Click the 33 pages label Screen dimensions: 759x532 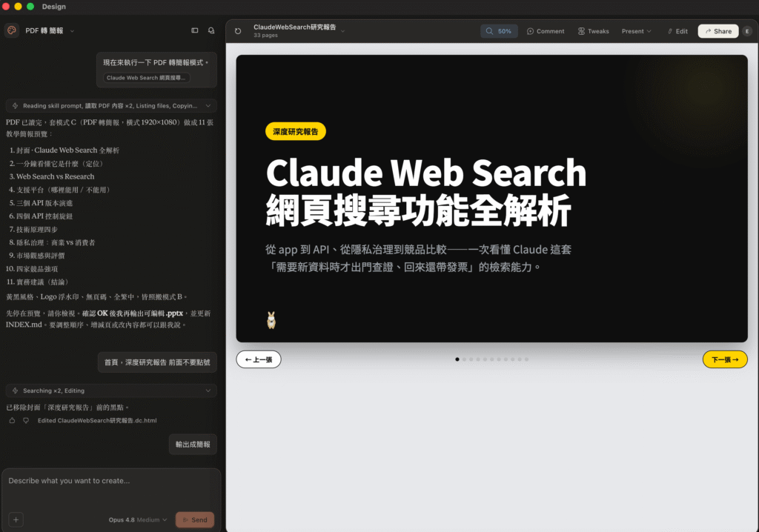tap(265, 36)
